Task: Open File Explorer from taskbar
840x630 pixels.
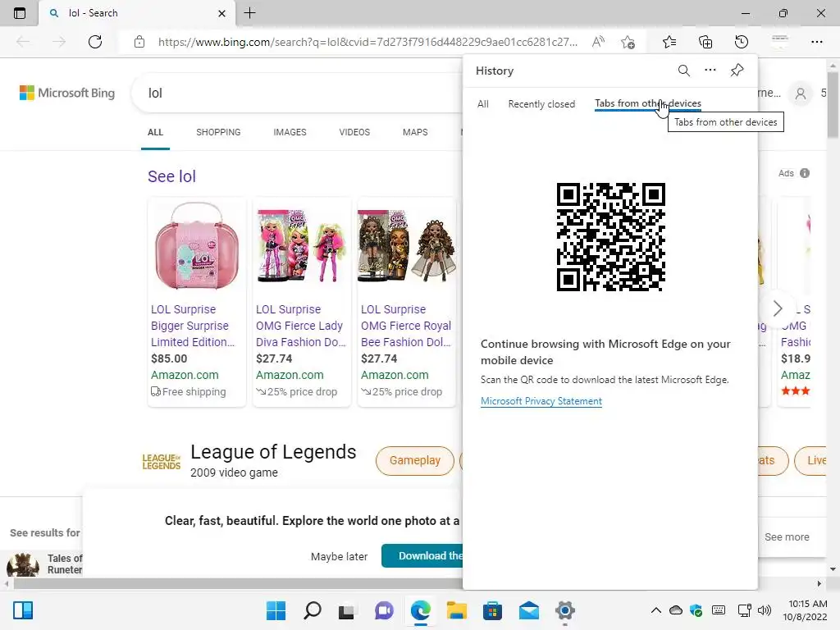Action: pyautogui.click(x=456, y=610)
